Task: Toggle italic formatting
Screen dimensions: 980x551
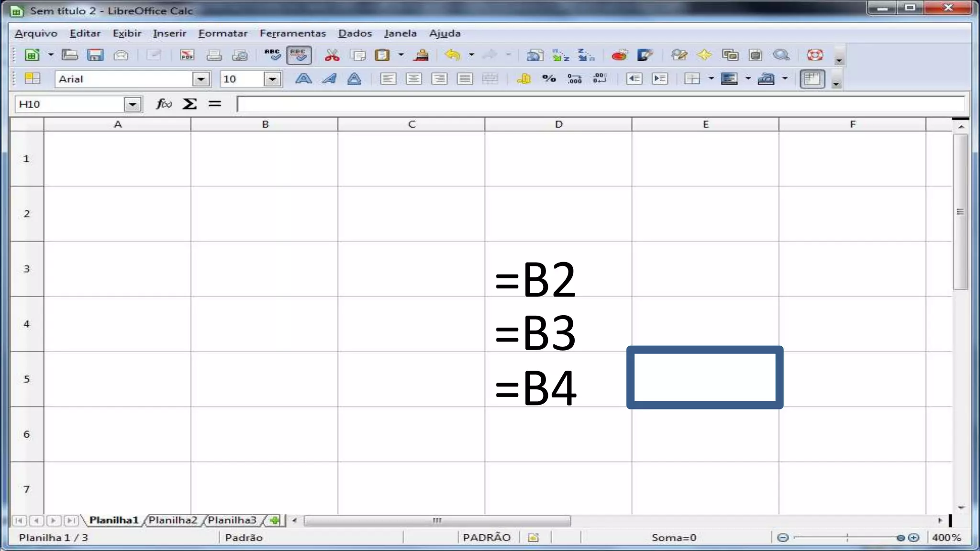Action: pyautogui.click(x=329, y=78)
